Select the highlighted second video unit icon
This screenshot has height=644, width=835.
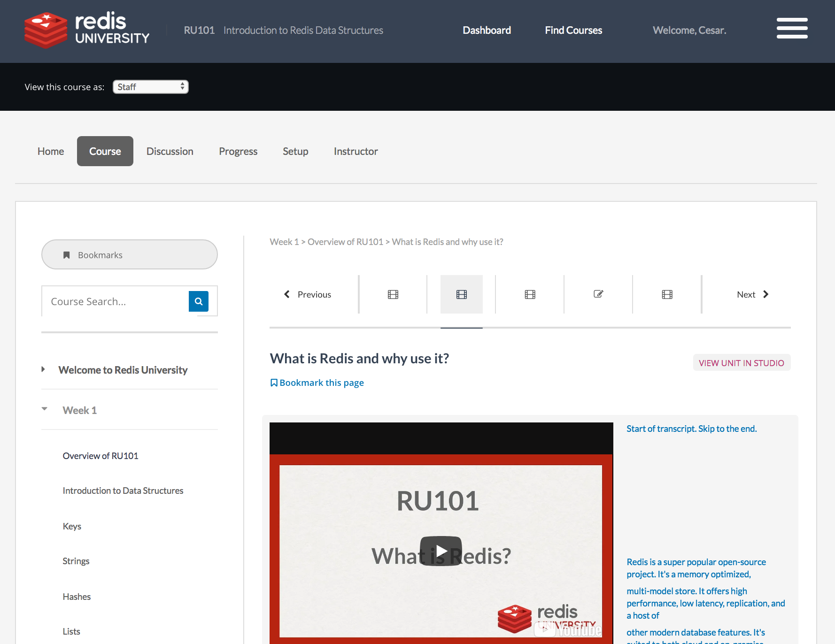(x=462, y=294)
